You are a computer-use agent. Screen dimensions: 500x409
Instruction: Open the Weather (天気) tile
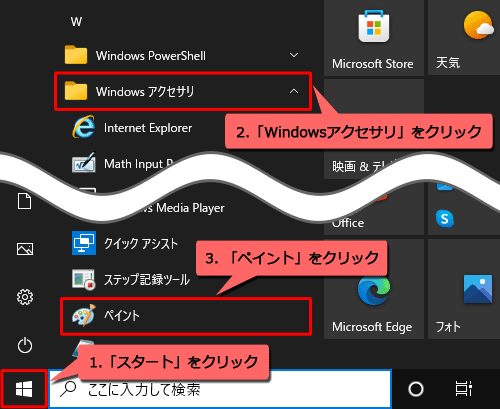coord(464,38)
